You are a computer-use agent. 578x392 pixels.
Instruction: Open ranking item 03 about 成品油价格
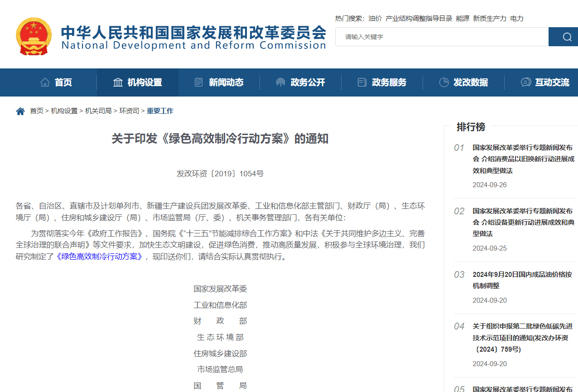coord(522,280)
